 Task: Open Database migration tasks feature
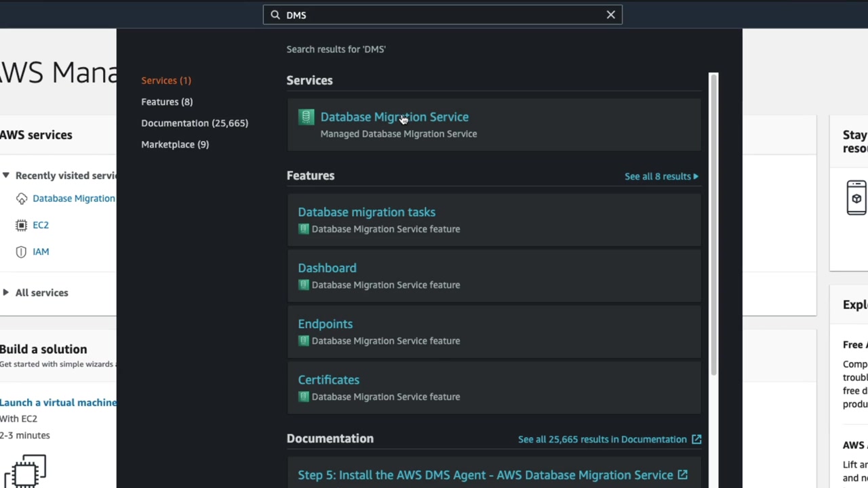(x=366, y=212)
